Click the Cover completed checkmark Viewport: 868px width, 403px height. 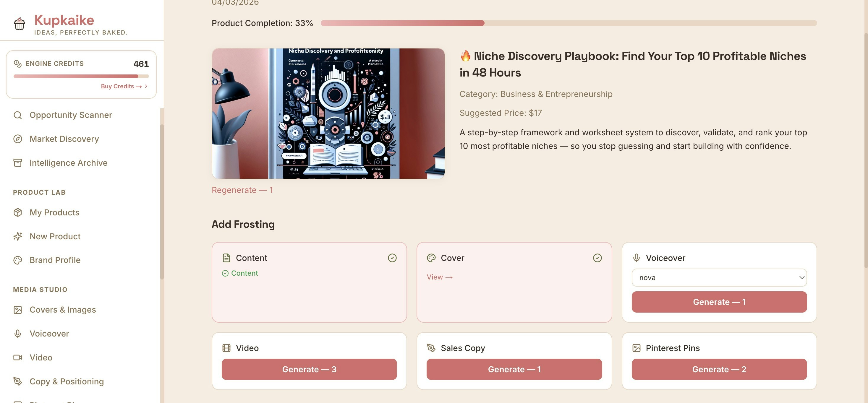[x=597, y=258]
